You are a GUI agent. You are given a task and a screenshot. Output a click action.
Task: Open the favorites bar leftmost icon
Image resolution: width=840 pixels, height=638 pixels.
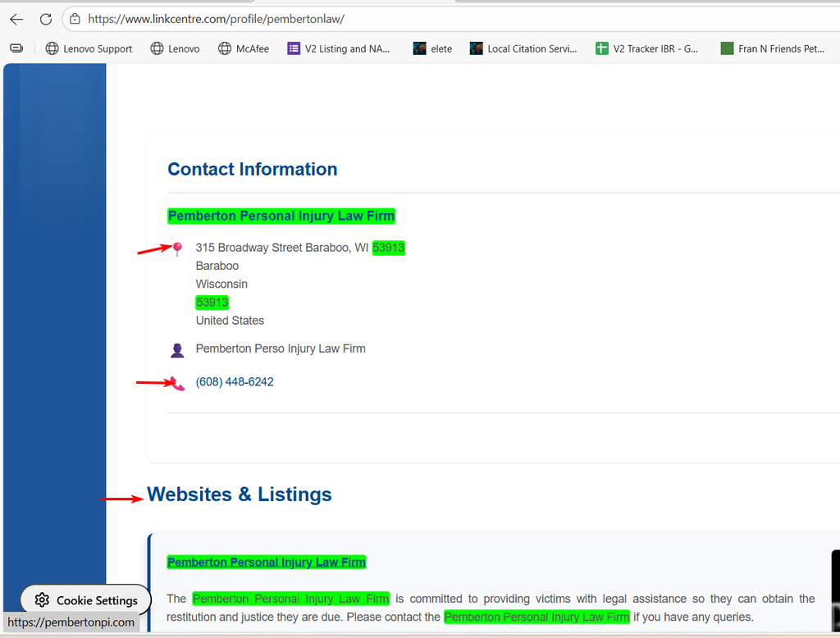tap(16, 48)
